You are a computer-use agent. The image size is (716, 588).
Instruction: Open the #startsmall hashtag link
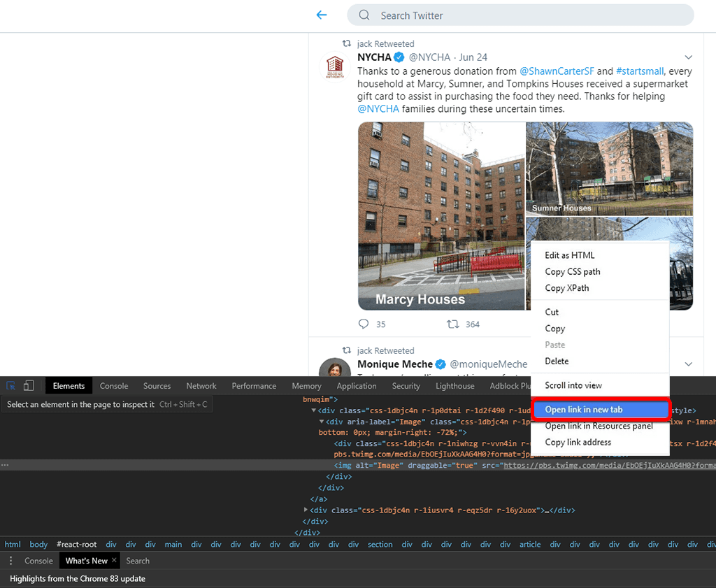coord(639,71)
